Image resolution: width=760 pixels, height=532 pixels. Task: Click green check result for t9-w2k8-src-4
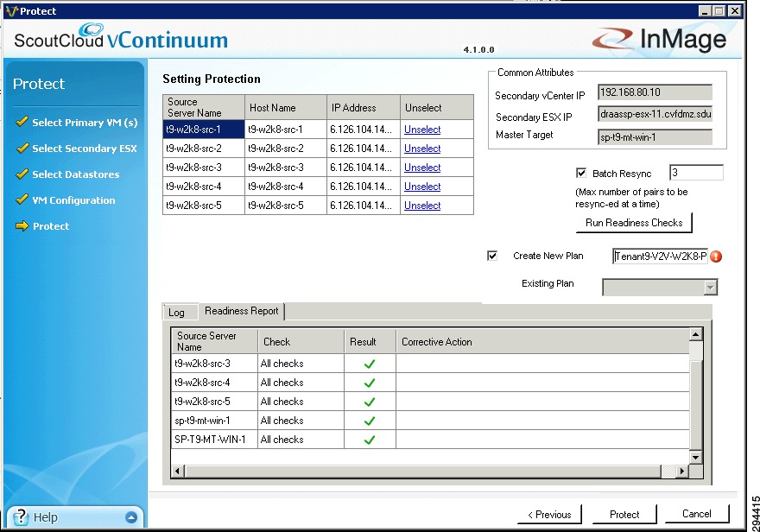370,383
